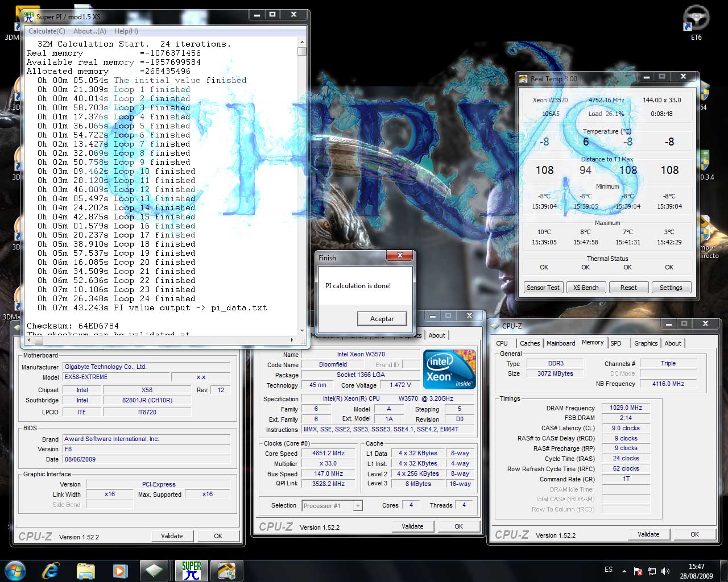
Task: Select Loop 24 finished line in Super PI
Action: click(117, 299)
